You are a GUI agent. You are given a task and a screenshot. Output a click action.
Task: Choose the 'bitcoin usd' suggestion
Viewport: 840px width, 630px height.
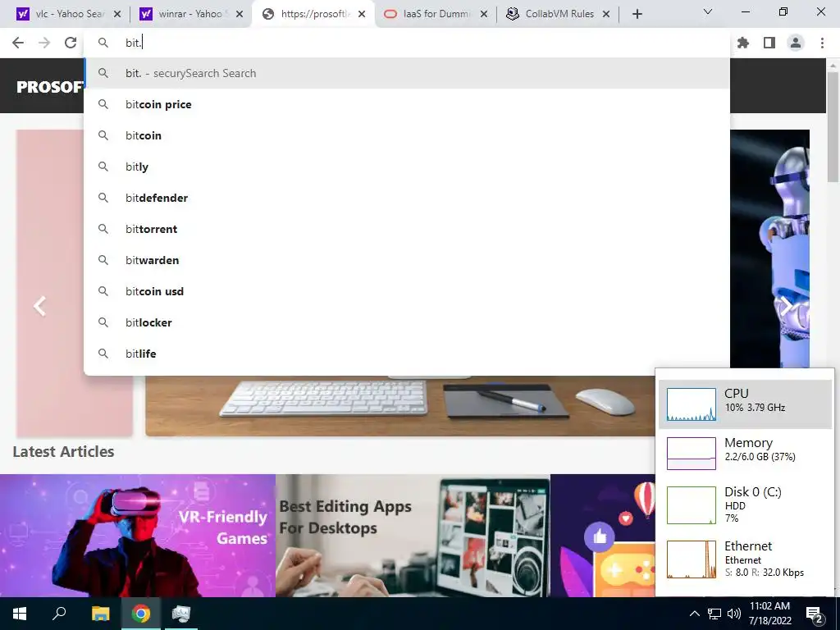tap(407, 291)
